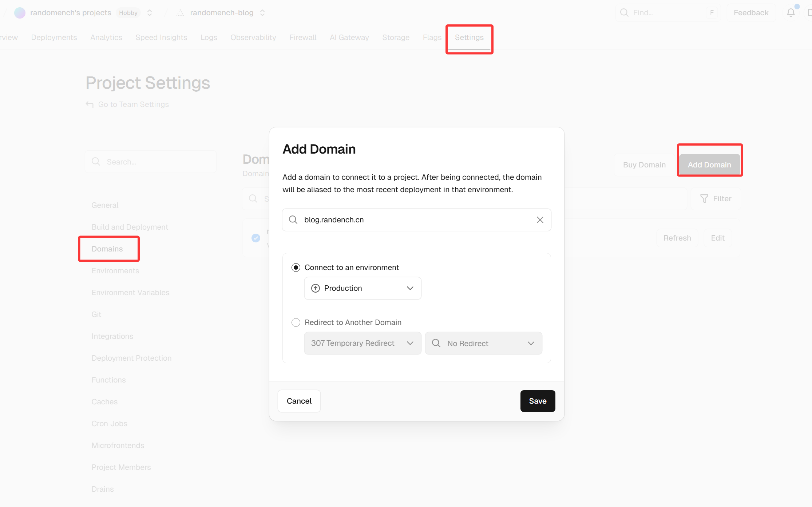
Task: Click the randomench's projects avatar icon
Action: click(20, 13)
